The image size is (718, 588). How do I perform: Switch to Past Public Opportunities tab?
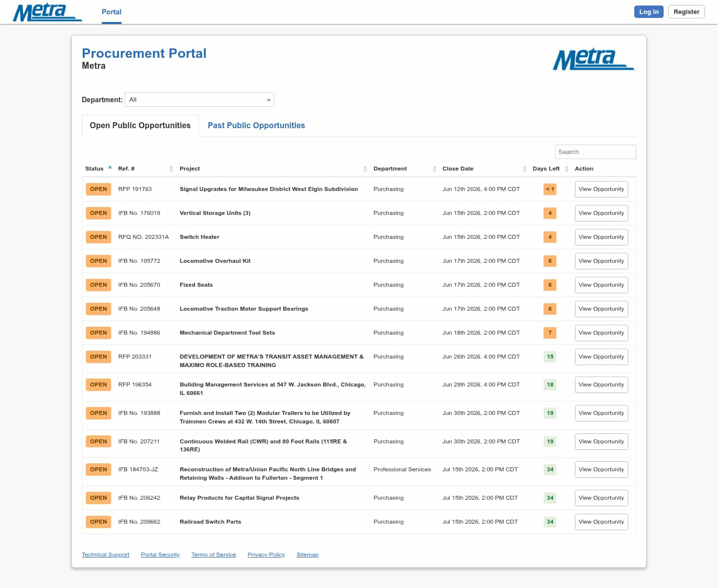coord(256,126)
